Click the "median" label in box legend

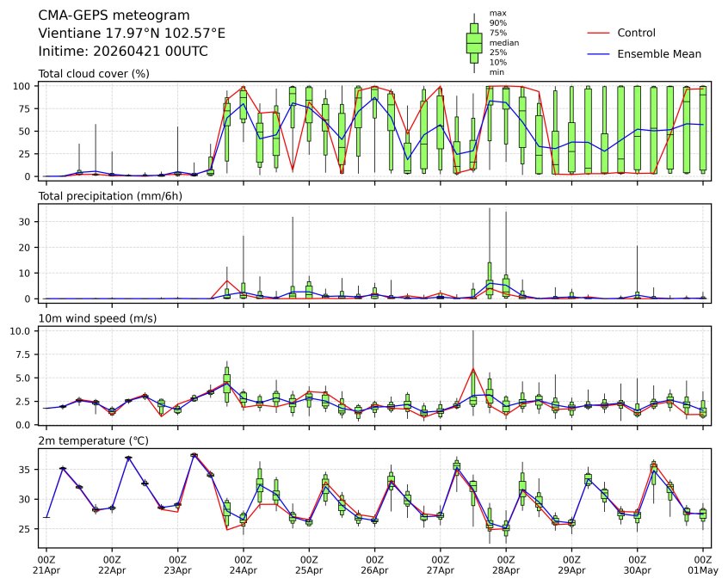coord(503,42)
